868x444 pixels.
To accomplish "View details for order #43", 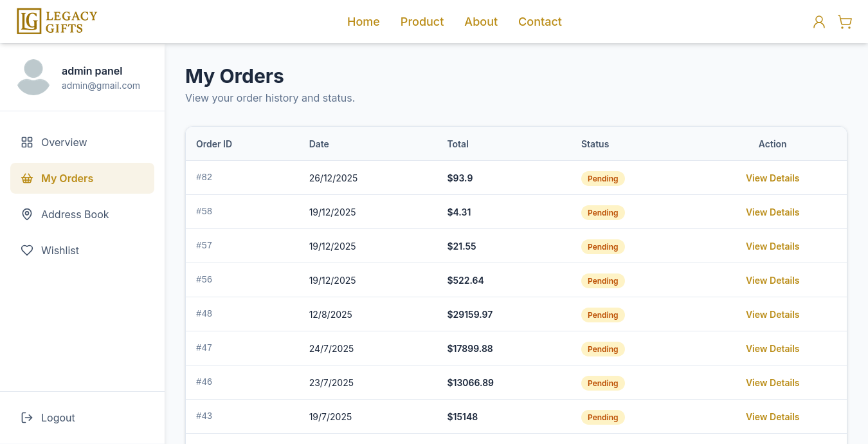I will coord(772,417).
